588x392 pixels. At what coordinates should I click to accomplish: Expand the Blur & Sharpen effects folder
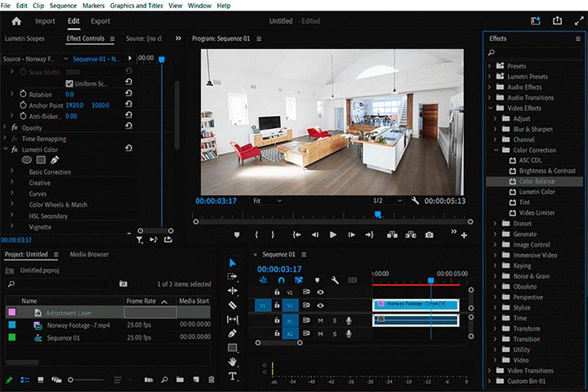[494, 129]
